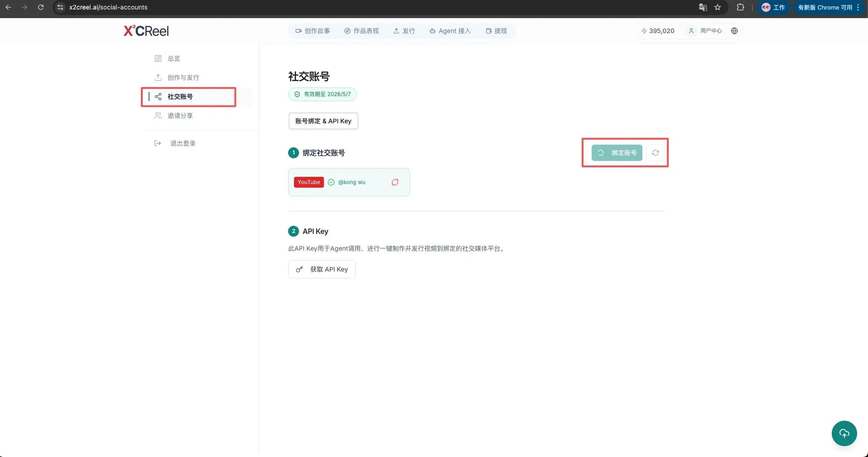Click the site info icon in address bar
The width and height of the screenshot is (868, 457).
[60, 7]
